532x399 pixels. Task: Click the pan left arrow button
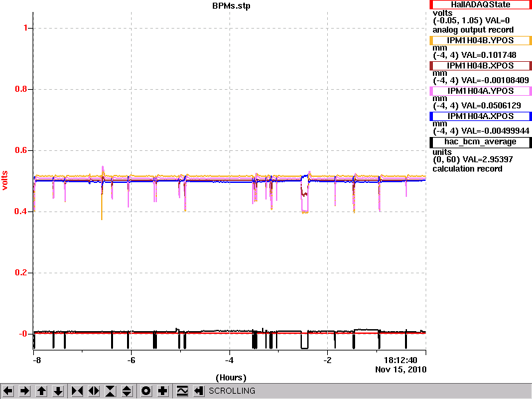coord(8,391)
